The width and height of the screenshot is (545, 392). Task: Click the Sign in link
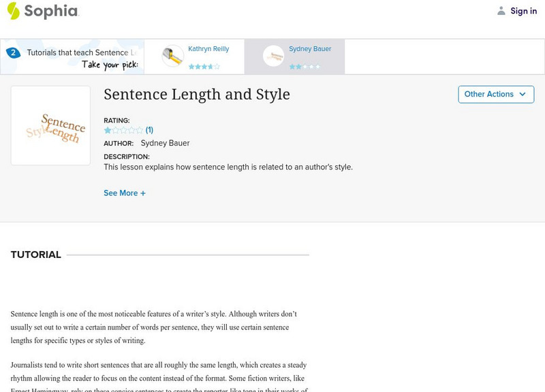coord(523,11)
